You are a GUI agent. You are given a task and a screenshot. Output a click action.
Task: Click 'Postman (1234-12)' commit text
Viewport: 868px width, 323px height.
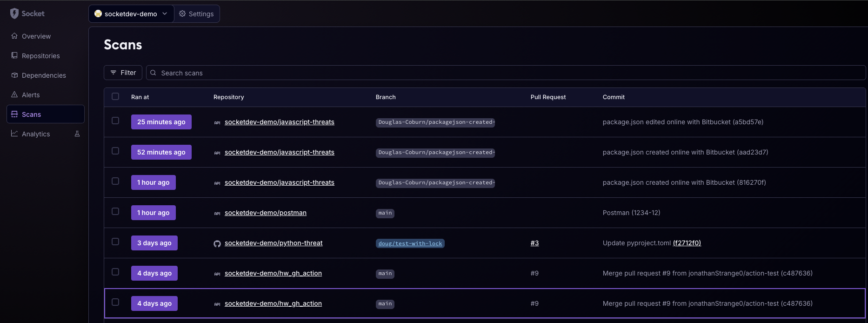click(631, 213)
